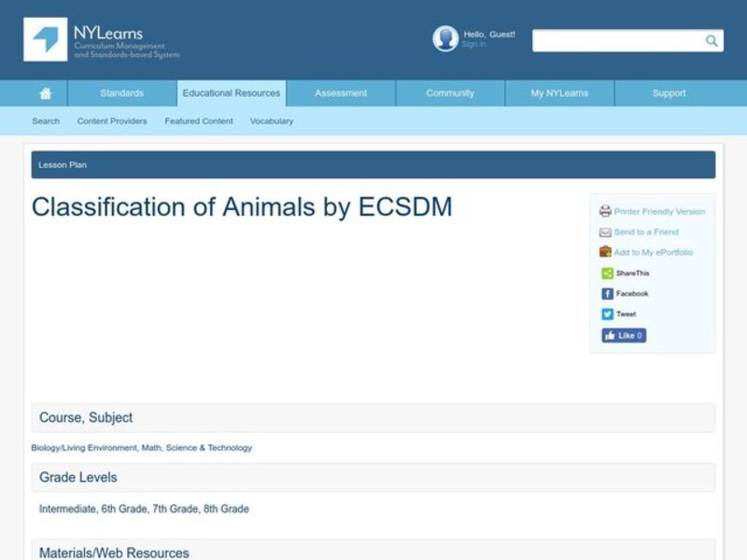Click inside the search text field
The width and height of the screenshot is (747, 560).
click(616, 40)
